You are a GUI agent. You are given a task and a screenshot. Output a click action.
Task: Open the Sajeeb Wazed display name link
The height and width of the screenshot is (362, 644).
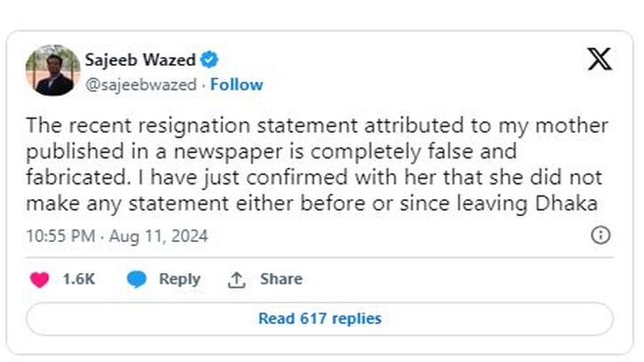140,60
